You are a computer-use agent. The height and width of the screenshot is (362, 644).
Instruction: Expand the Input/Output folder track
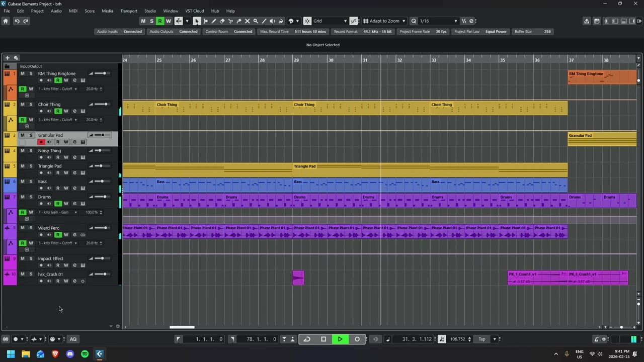click(x=7, y=66)
